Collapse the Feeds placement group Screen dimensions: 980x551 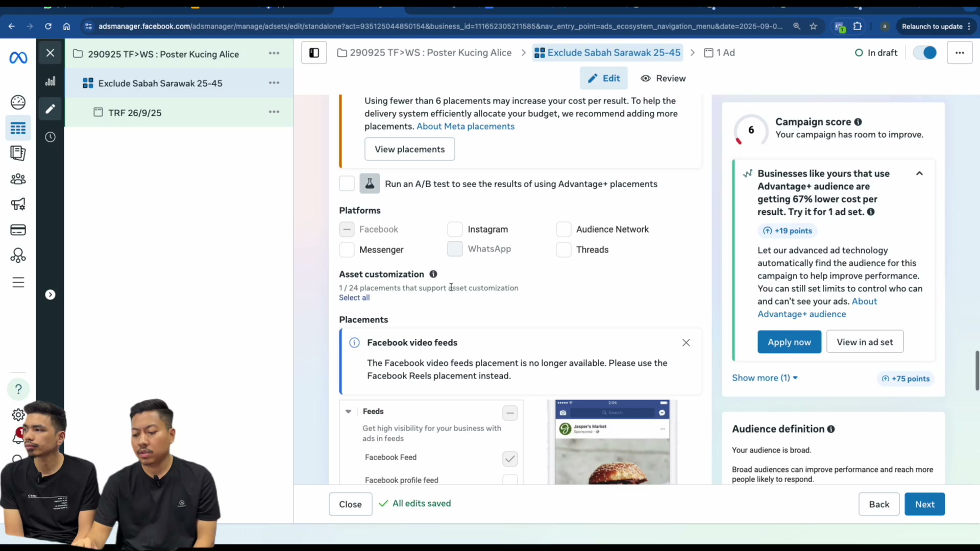click(348, 412)
